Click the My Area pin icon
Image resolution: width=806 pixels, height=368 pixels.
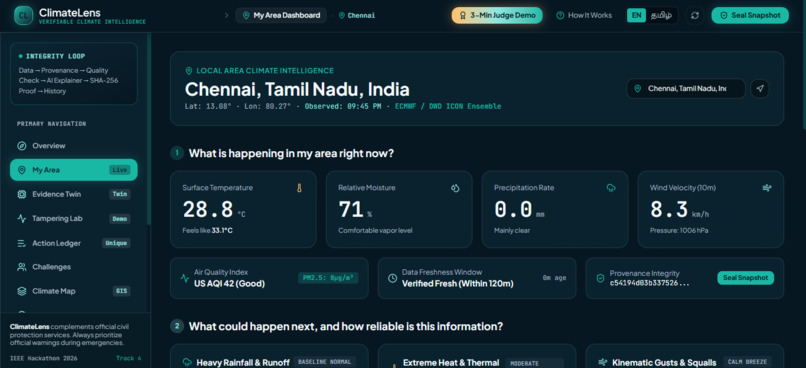[22, 170]
